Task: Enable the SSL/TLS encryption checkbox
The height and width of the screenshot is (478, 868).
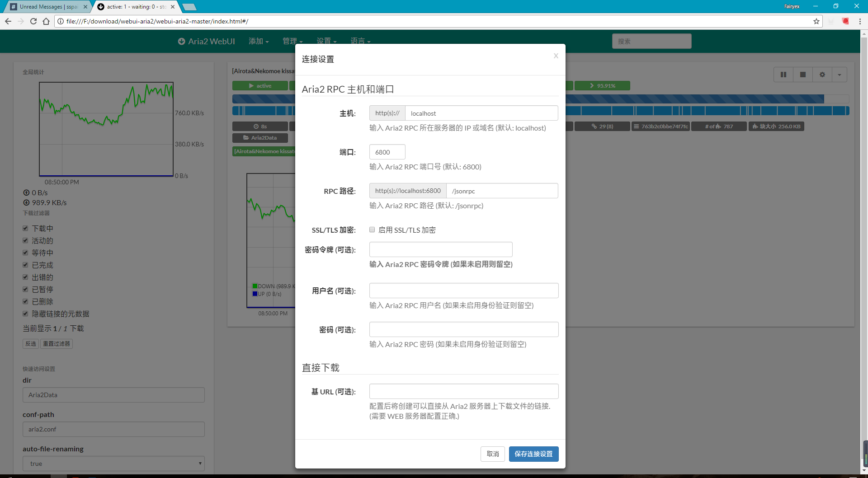Action: pos(372,230)
